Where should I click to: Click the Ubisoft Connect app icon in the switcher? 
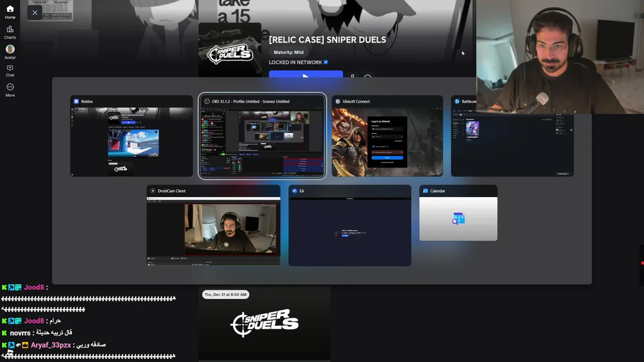click(338, 102)
